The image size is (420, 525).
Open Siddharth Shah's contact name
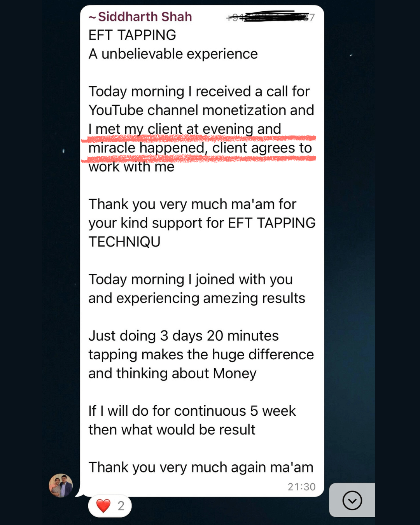click(x=145, y=17)
